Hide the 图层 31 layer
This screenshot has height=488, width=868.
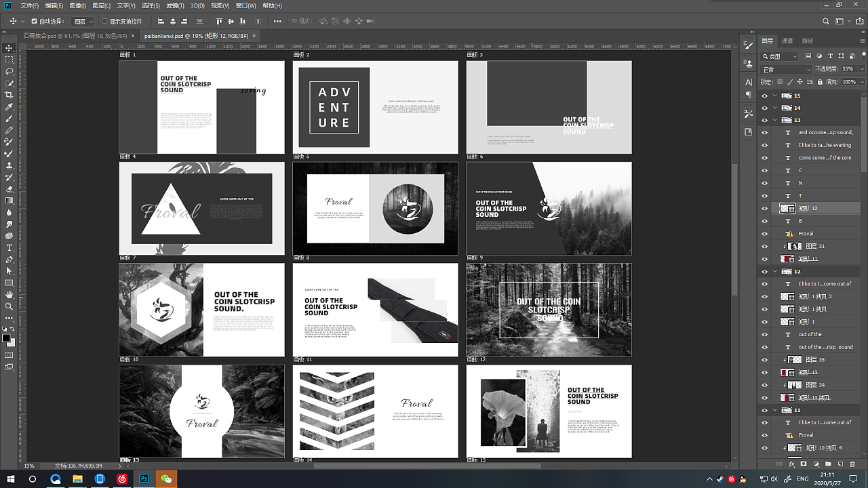[x=765, y=246]
